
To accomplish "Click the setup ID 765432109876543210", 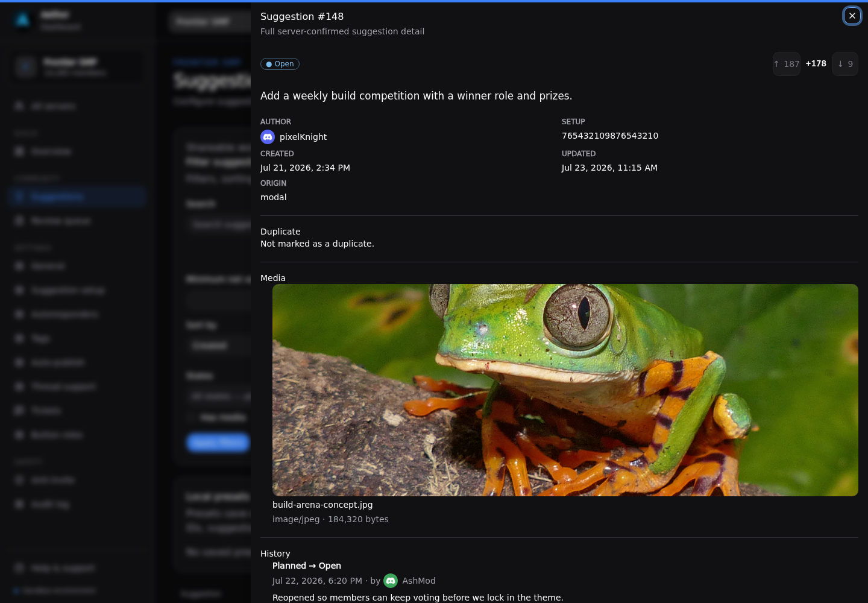I will point(610,136).
